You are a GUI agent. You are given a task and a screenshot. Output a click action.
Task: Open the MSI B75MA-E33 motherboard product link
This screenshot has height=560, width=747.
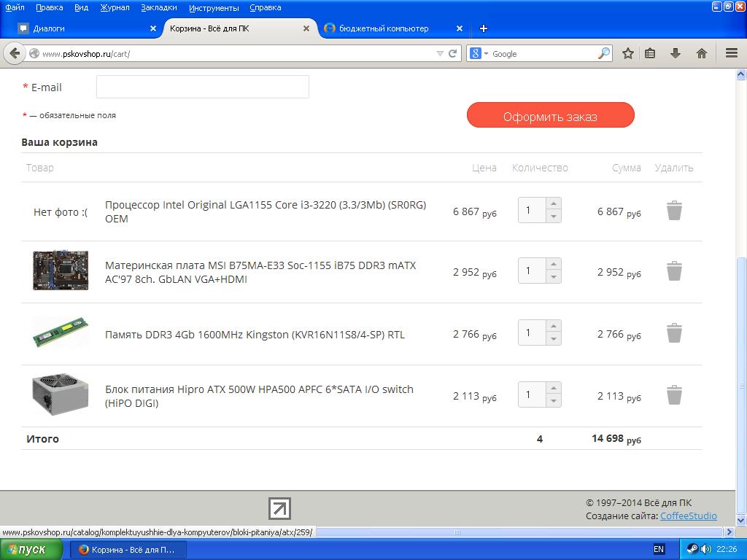click(x=260, y=272)
